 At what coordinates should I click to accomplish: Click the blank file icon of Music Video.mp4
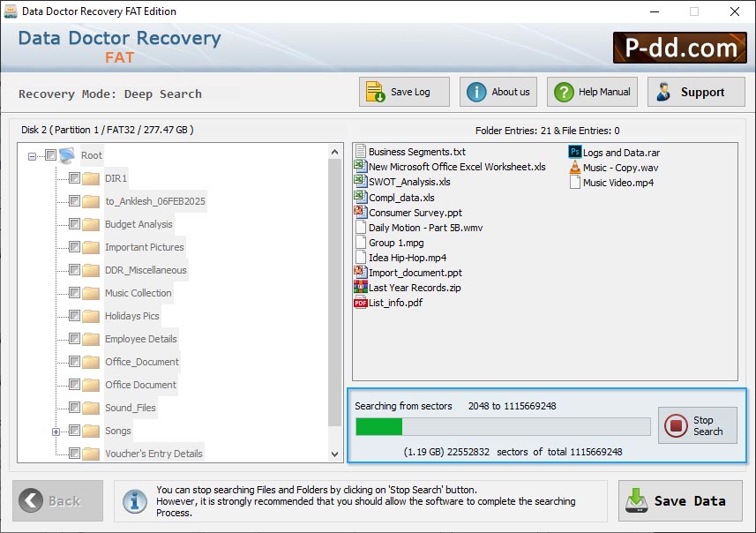pos(574,183)
